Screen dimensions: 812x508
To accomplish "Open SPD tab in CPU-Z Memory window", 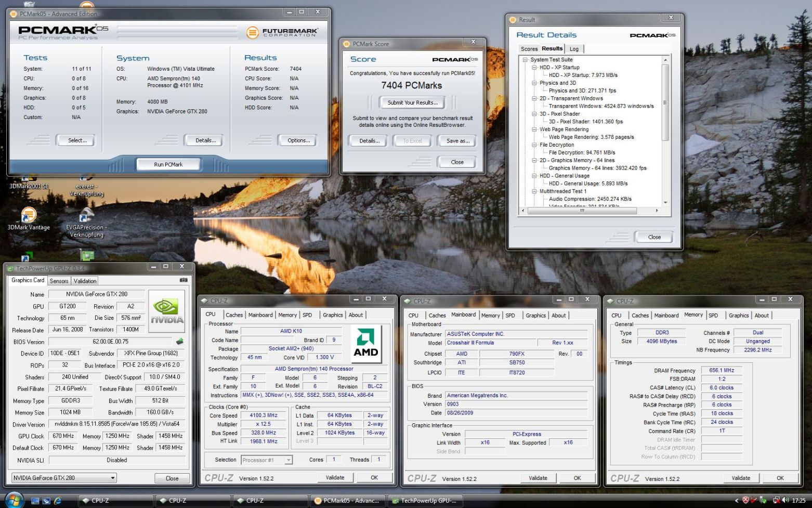I will click(713, 316).
